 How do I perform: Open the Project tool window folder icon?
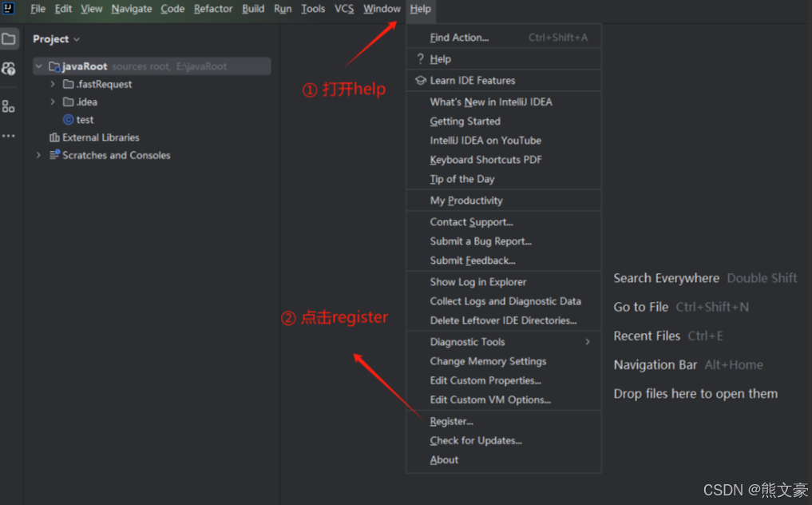tap(9, 39)
